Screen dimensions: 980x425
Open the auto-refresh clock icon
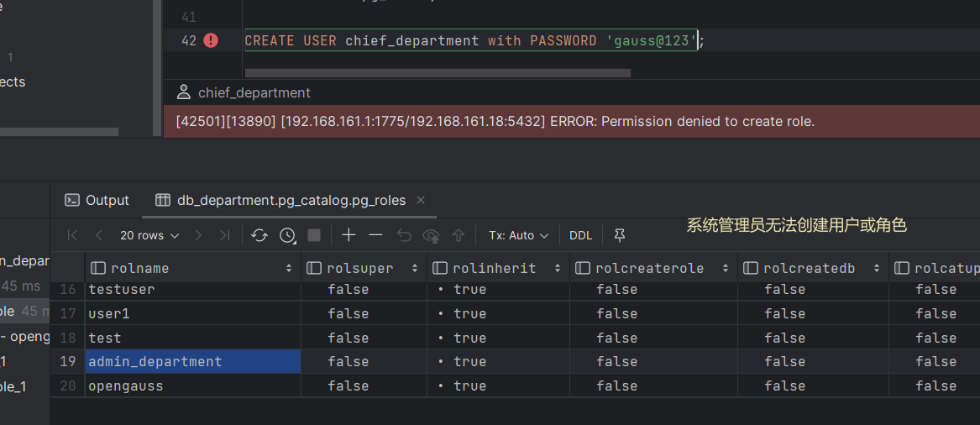(287, 236)
